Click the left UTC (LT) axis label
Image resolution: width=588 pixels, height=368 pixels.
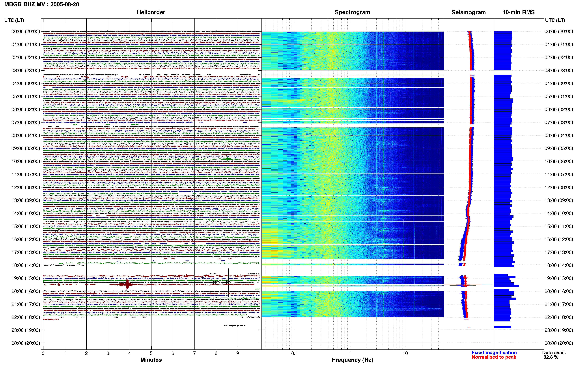pos(14,20)
